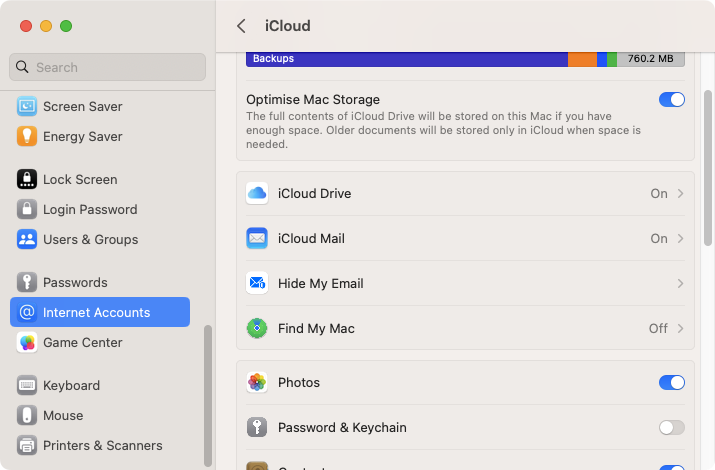Click the Hide My Email label

coord(321,284)
